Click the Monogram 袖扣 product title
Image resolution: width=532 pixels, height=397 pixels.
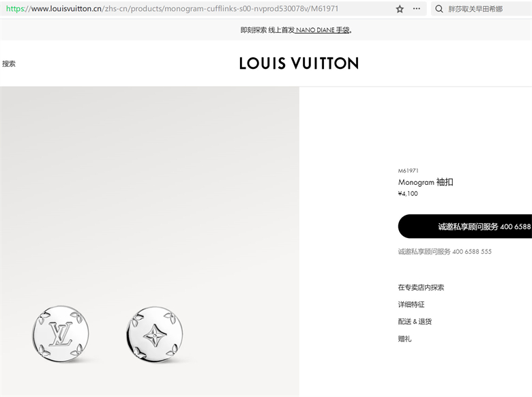[x=426, y=182]
